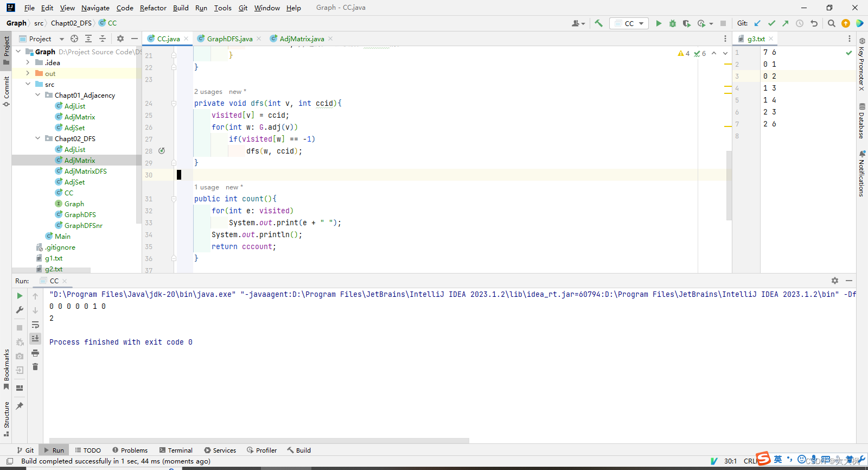Expand all in Project panel
The image size is (868, 470).
point(88,39)
